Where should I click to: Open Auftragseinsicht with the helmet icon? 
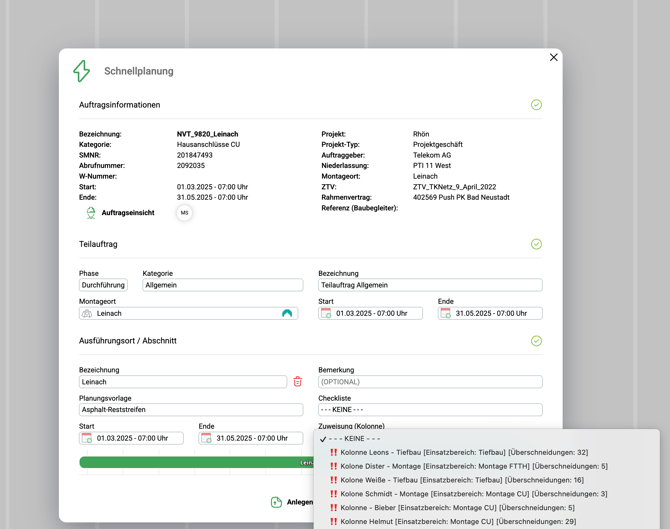click(x=120, y=213)
